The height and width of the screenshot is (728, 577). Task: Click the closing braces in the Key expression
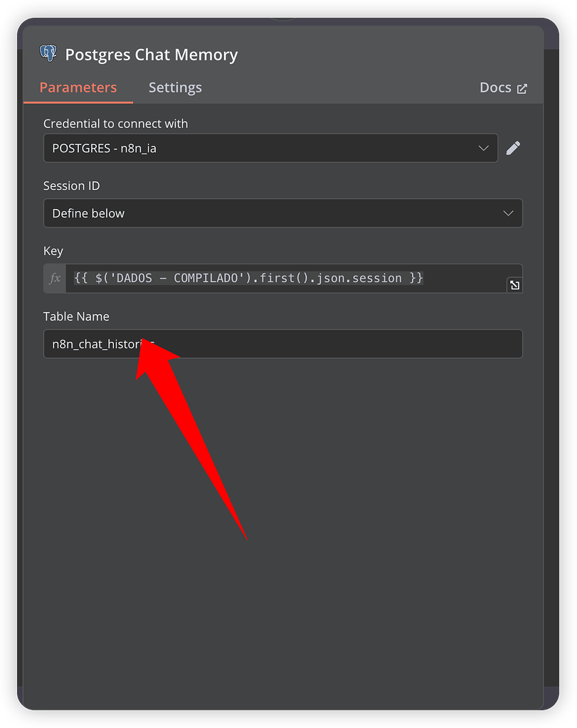point(416,278)
